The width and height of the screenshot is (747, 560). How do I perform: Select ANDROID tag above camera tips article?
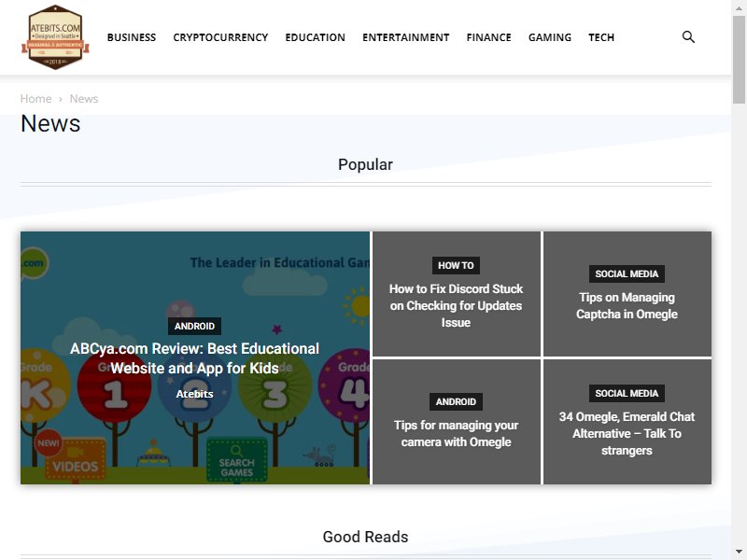click(x=456, y=401)
